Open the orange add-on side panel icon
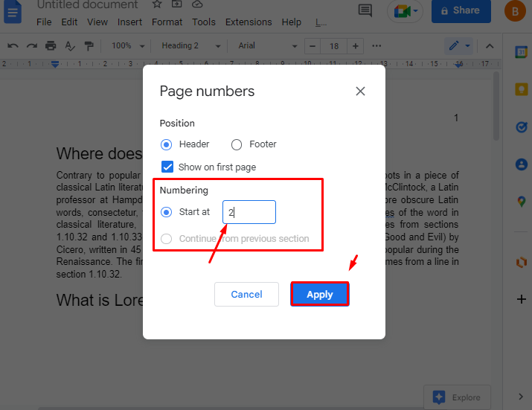532x410 pixels. [x=521, y=262]
